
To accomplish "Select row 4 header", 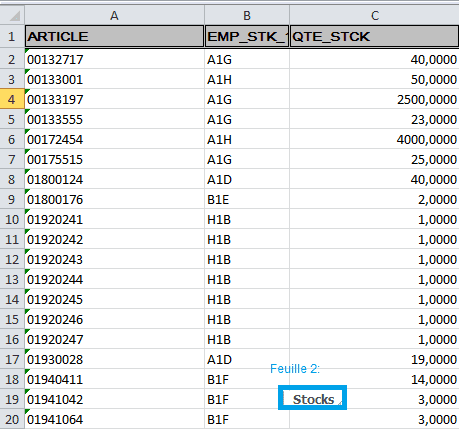I will point(12,99).
